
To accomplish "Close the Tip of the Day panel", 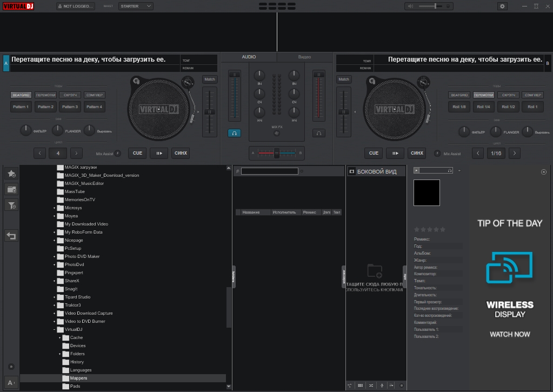I will pos(543,172).
